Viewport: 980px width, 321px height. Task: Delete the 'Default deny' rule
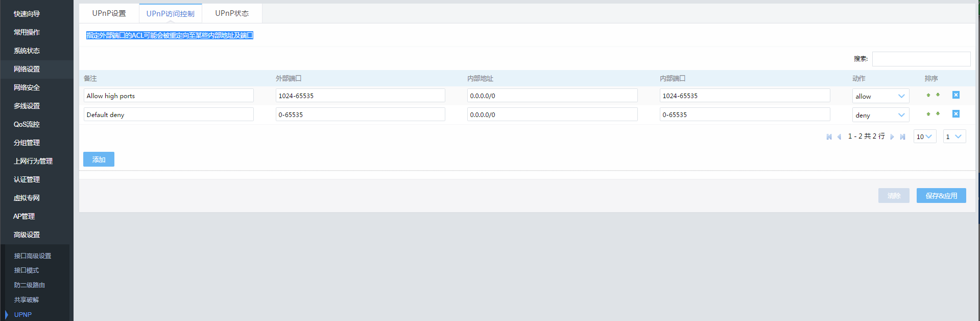pyautogui.click(x=955, y=114)
